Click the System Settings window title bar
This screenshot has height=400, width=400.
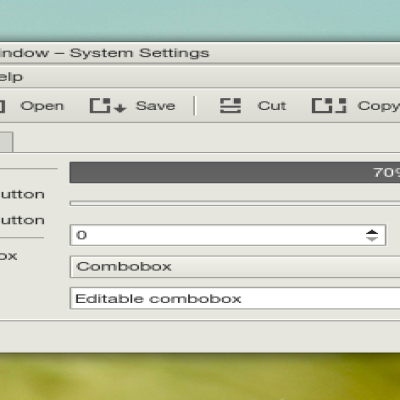[x=200, y=53]
